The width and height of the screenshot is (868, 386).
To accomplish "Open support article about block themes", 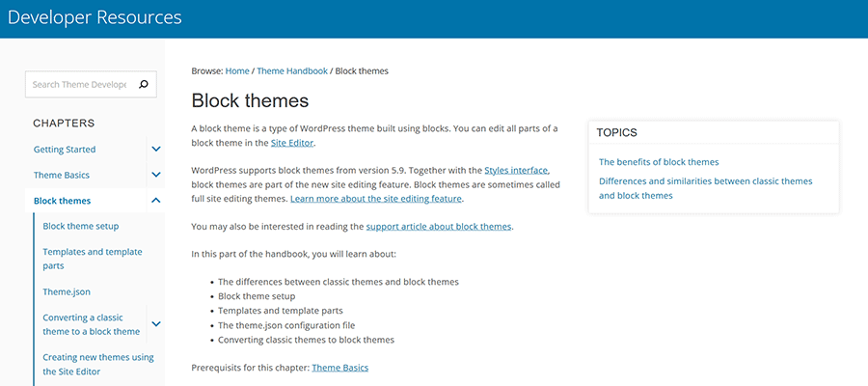I will [439, 227].
